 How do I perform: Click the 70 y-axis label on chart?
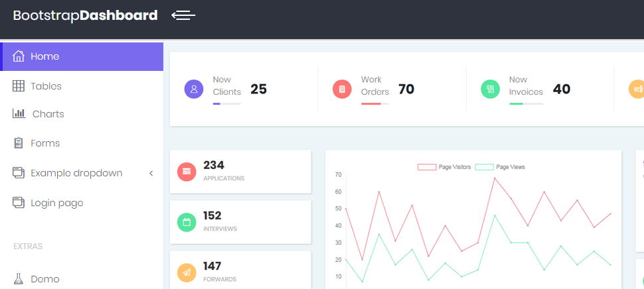[x=339, y=174]
